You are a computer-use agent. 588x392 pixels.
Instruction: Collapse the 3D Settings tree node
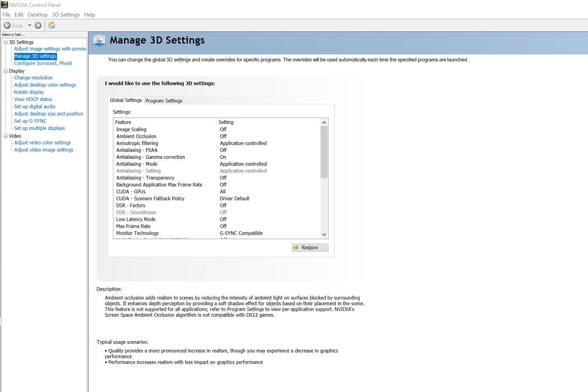6,42
